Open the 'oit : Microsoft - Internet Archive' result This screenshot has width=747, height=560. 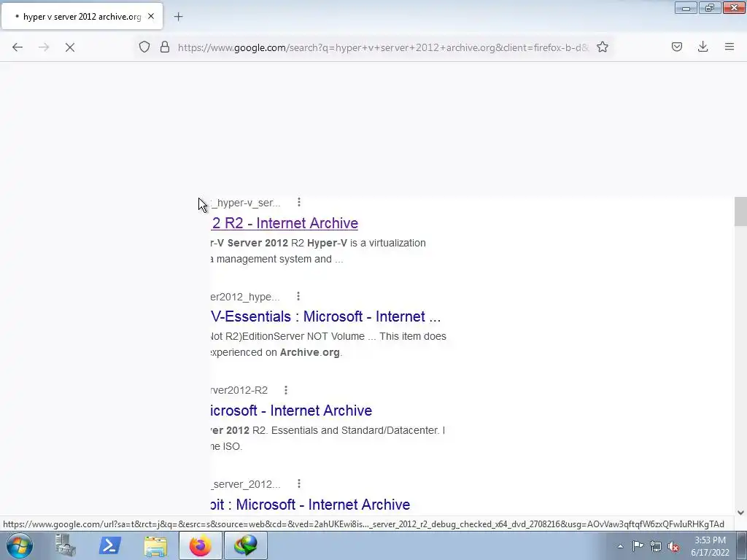311,504
